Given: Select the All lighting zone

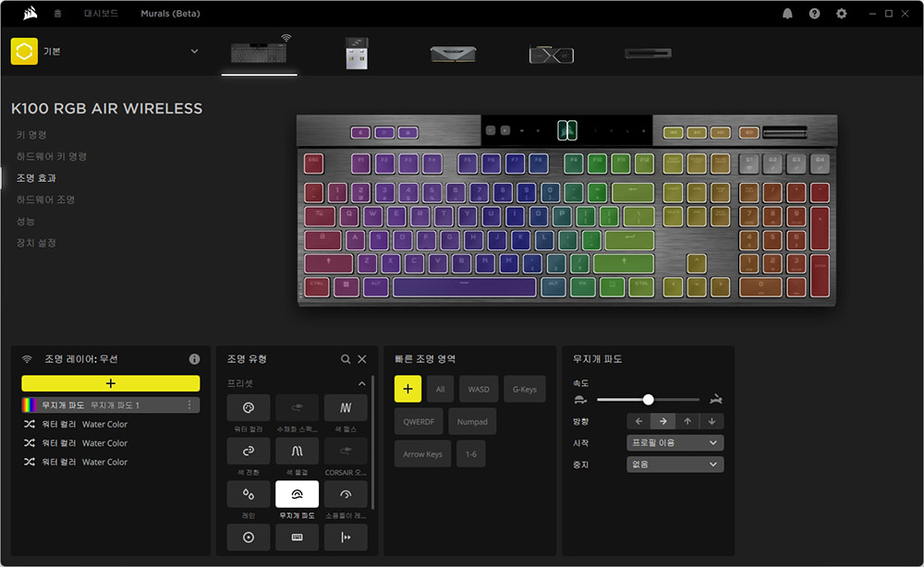Looking at the screenshot, I should [x=440, y=389].
